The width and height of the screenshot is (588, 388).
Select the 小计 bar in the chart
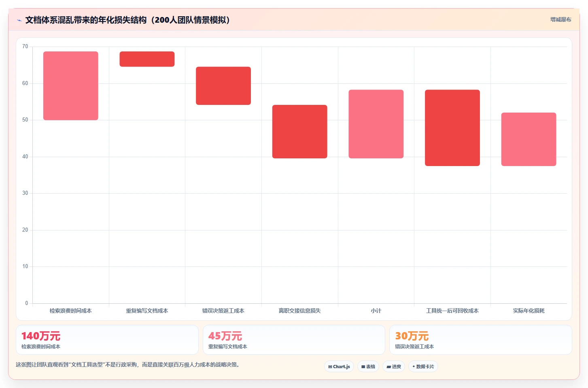pyautogui.click(x=376, y=124)
